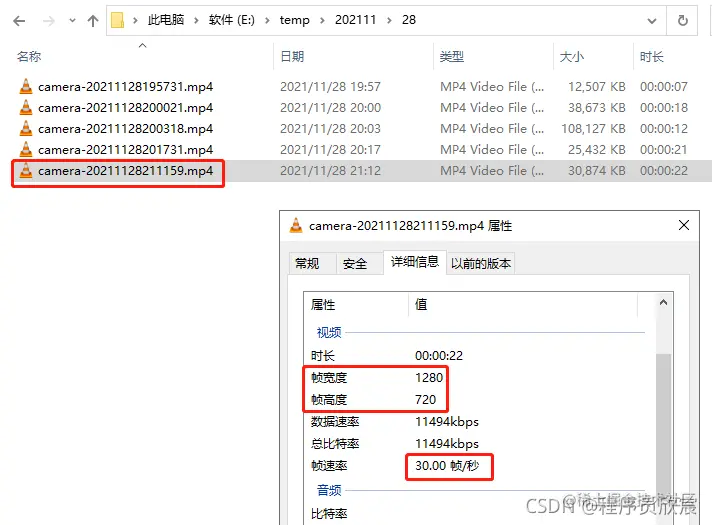Viewport: 712px width, 525px height.
Task: Expand chevron after 202111 breadcrumb
Action: coord(389,20)
